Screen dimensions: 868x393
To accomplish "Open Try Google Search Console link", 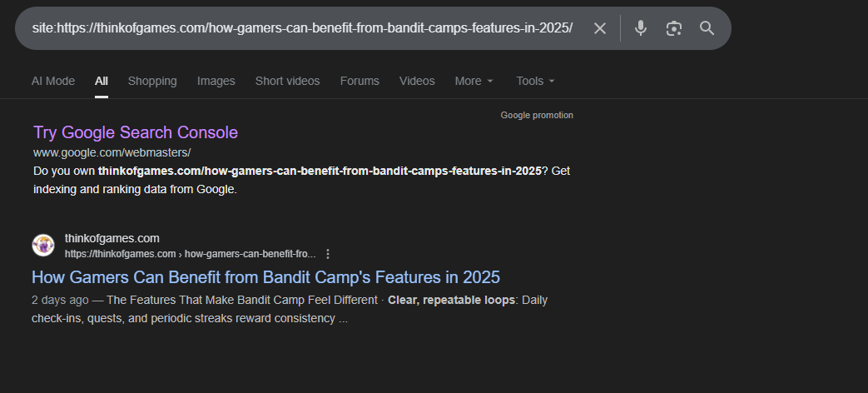I will point(136,132).
